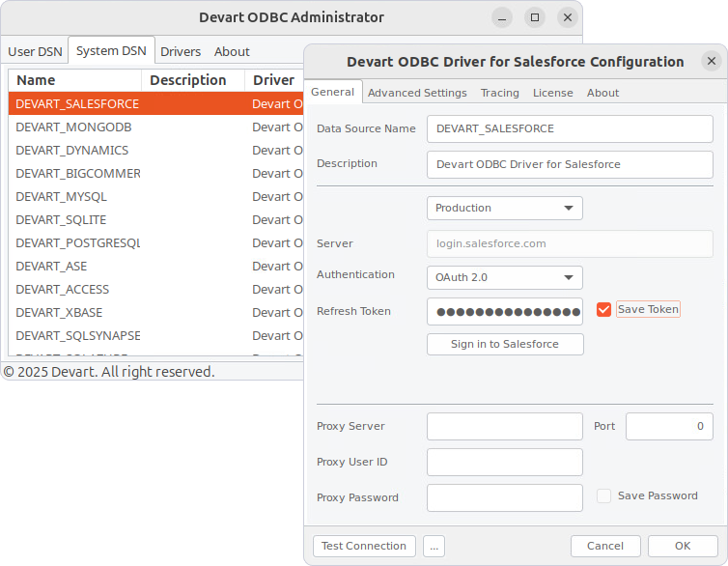The image size is (728, 566).
Task: Open the Drivers tab
Action: click(x=181, y=51)
